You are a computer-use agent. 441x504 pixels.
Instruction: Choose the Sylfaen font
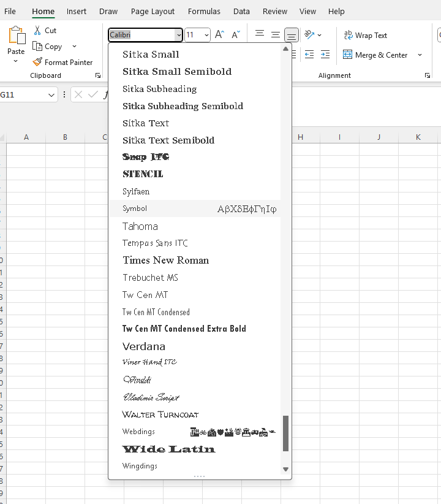pos(195,191)
